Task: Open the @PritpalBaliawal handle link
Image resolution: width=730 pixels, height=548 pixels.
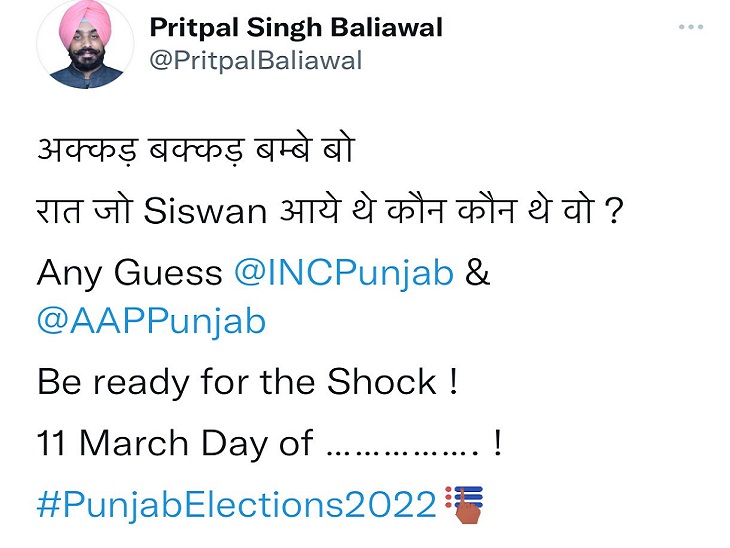Action: click(x=254, y=61)
